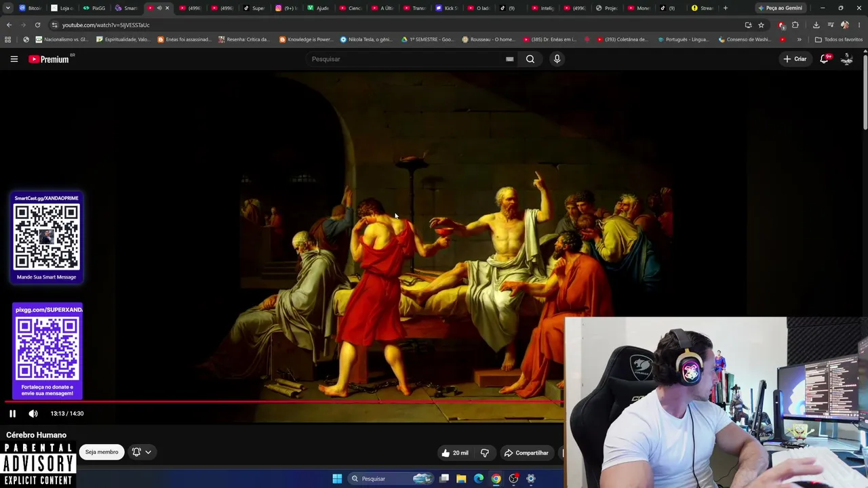Mute the playing tab via its speaker icon
The width and height of the screenshot is (868, 488).
click(159, 8)
